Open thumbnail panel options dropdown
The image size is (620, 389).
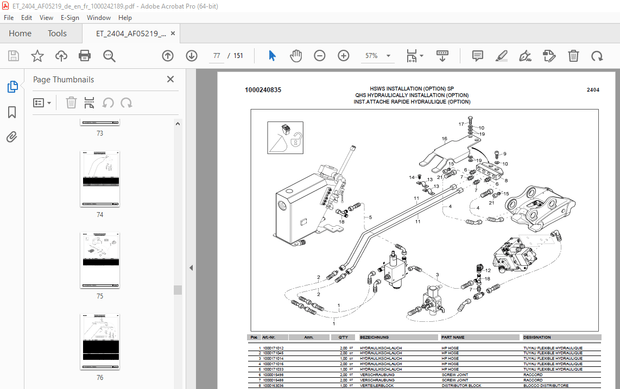click(x=42, y=103)
